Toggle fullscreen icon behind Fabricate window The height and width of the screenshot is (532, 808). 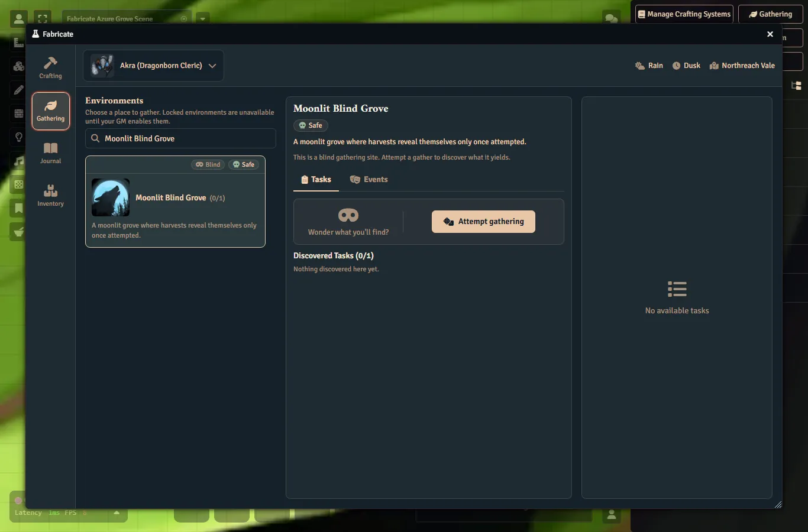point(43,19)
